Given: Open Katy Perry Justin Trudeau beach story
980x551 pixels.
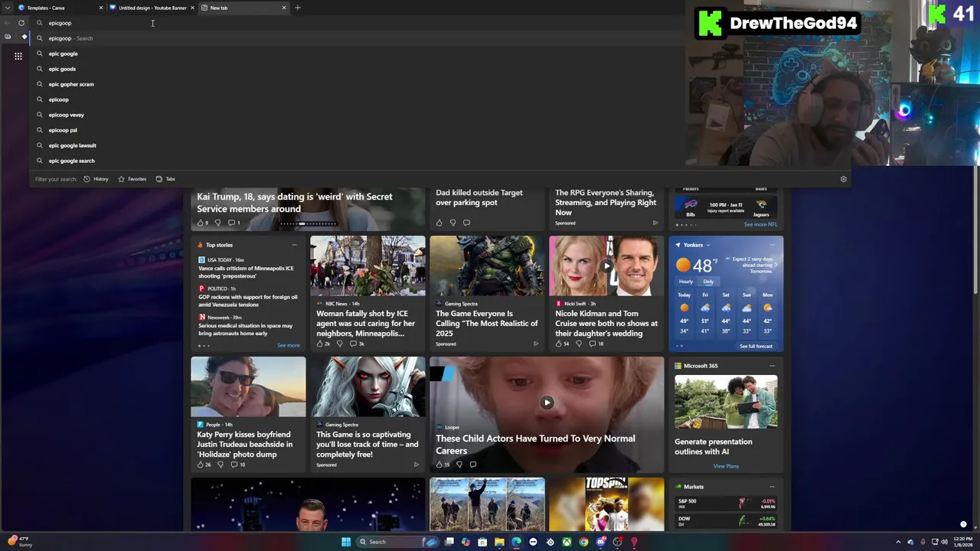Looking at the screenshot, I should click(245, 444).
